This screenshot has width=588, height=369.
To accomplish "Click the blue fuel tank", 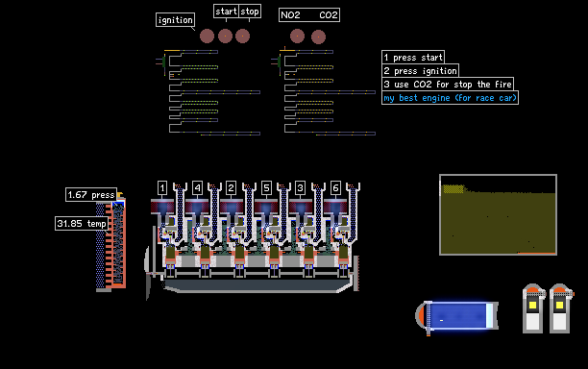I will point(457,316).
